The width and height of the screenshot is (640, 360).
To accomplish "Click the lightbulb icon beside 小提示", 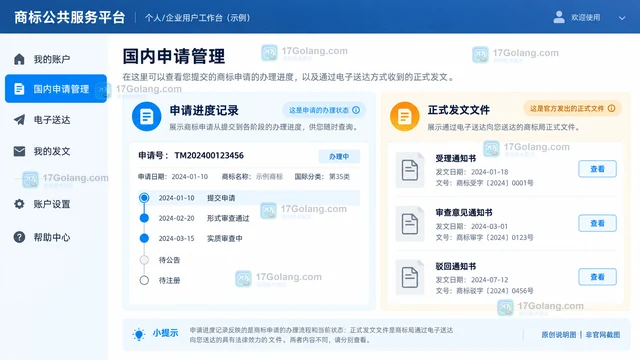I will pos(139,334).
